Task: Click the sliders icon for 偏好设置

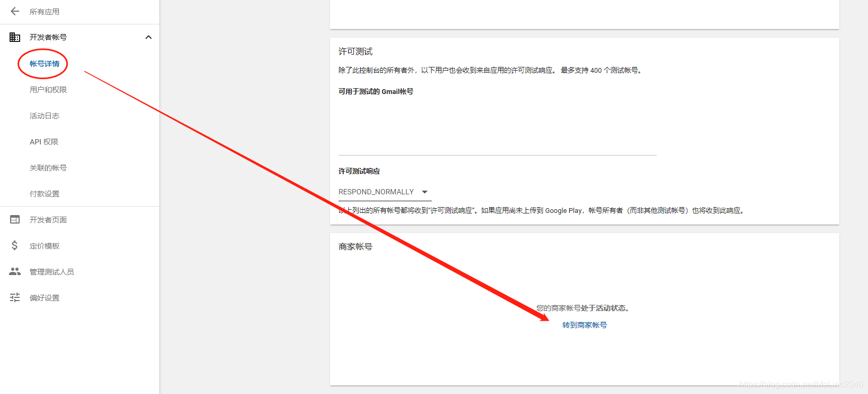Action: 15,297
